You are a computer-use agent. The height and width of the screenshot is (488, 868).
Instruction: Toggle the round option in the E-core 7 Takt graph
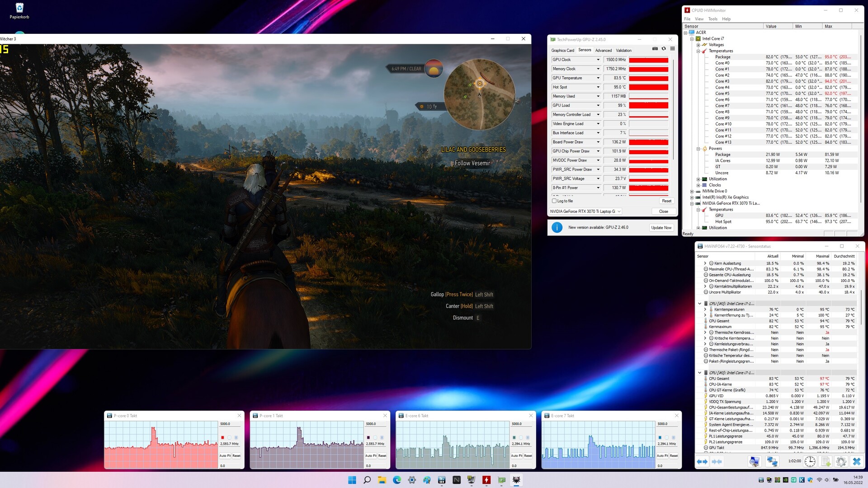(x=666, y=437)
